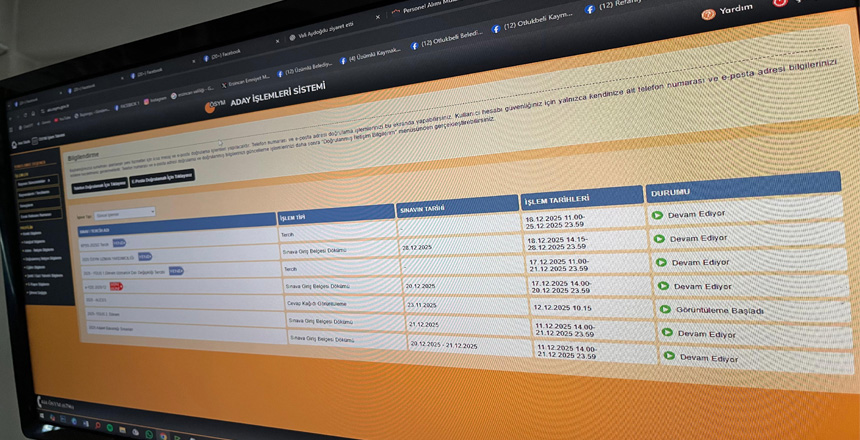Click the Windows Start icon on the taskbar
The width and height of the screenshot is (860, 440).
pyautogui.click(x=43, y=415)
